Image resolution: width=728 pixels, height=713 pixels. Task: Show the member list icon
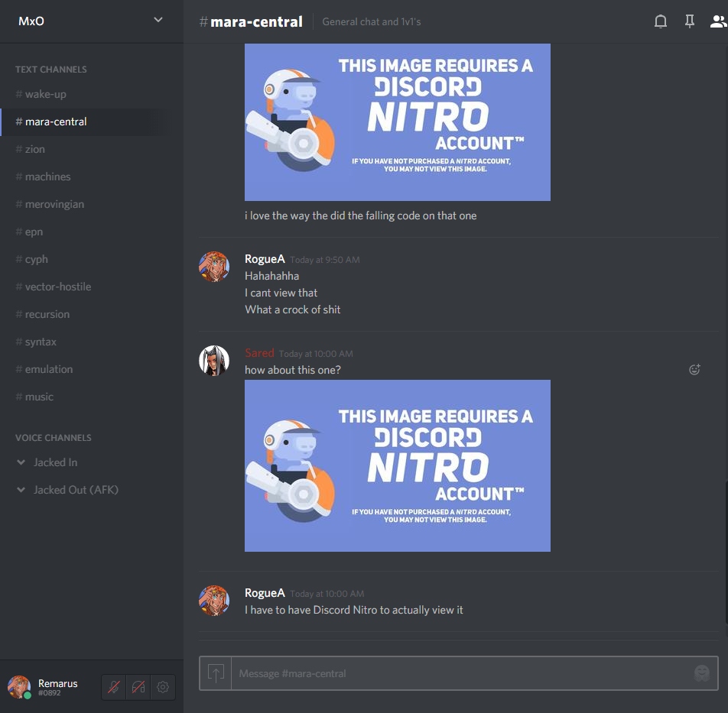717,22
